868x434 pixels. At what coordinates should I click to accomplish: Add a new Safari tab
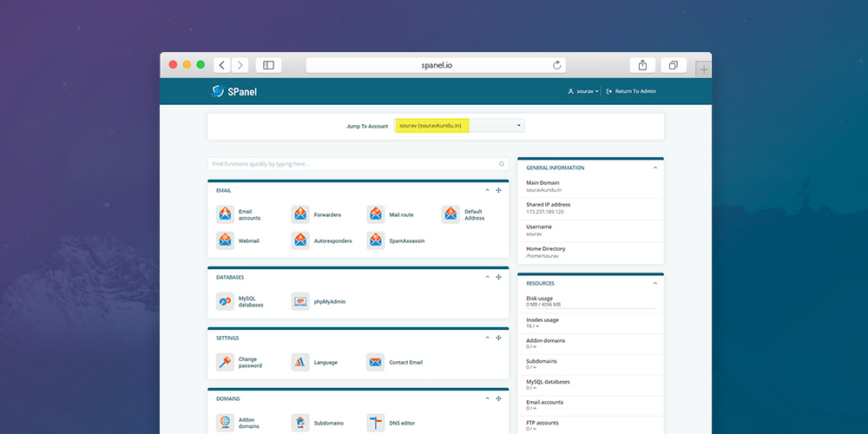click(x=704, y=69)
